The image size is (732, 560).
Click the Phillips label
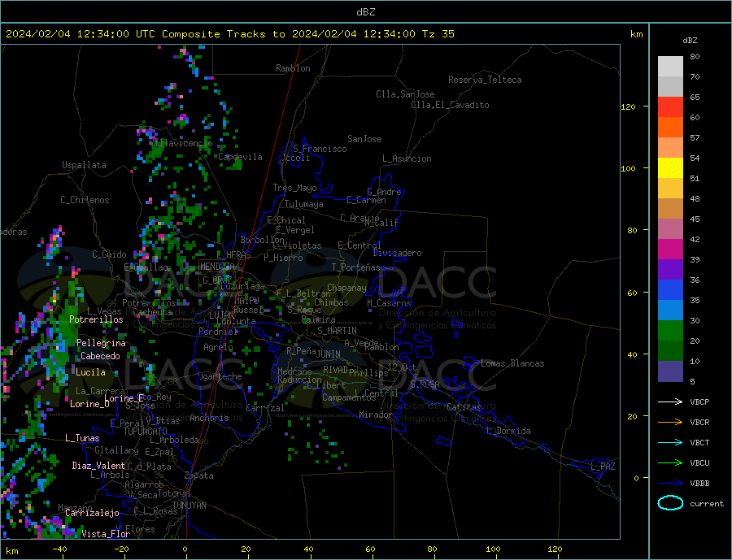[368, 373]
